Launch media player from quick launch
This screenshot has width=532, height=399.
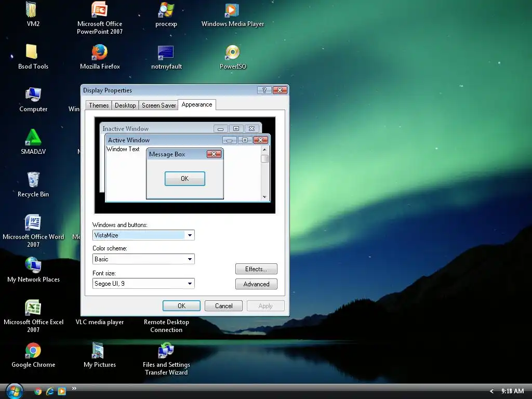pyautogui.click(x=62, y=391)
